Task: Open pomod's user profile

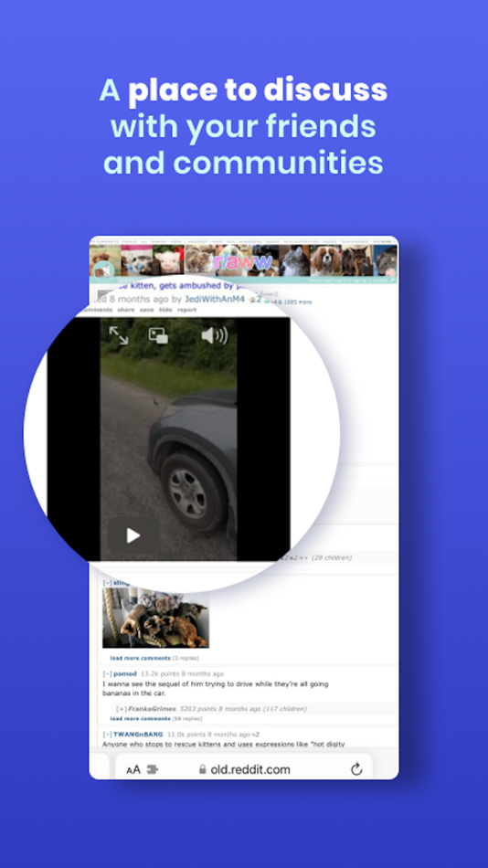Action: (124, 673)
